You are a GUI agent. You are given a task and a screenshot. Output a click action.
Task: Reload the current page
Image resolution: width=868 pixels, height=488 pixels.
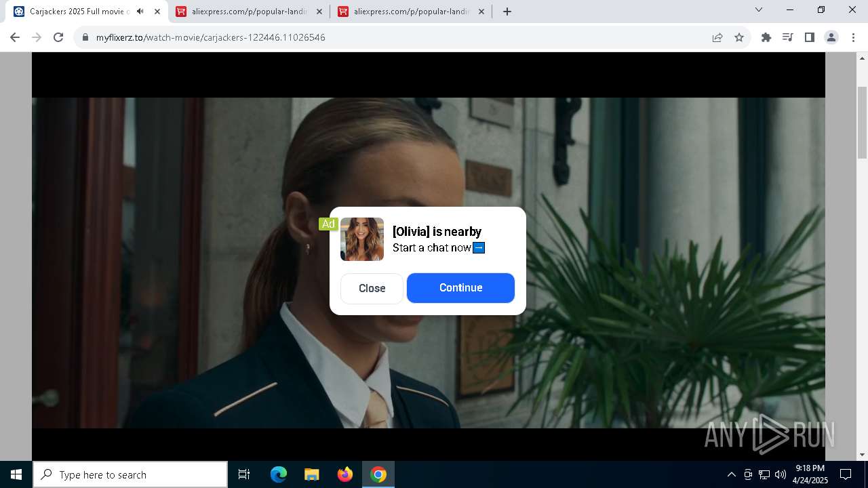coord(58,37)
